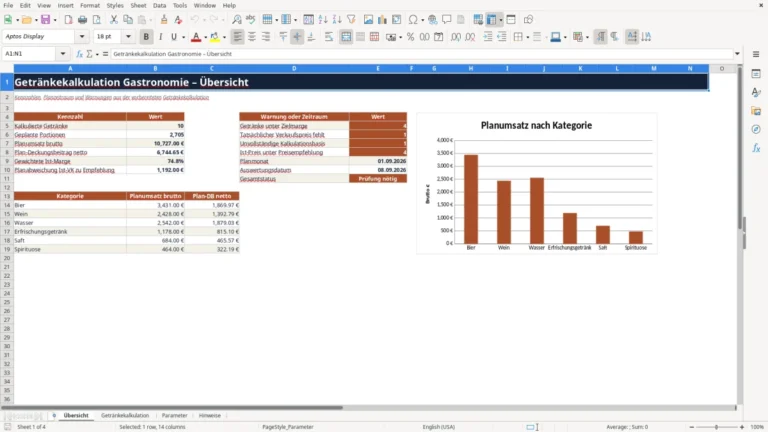Screen dimensions: 768x432
Task: Click the Formula equals sign button
Action: point(105,54)
